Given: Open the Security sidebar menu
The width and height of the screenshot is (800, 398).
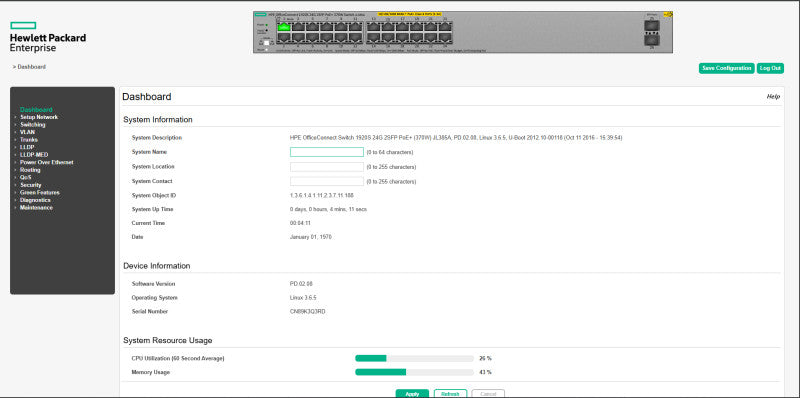Looking at the screenshot, I should 31,185.
